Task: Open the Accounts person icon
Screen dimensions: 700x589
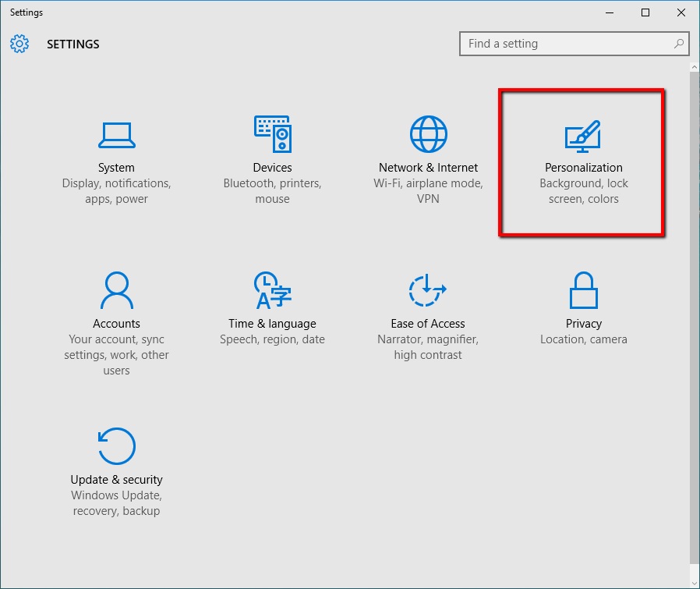Action: pyautogui.click(x=116, y=290)
